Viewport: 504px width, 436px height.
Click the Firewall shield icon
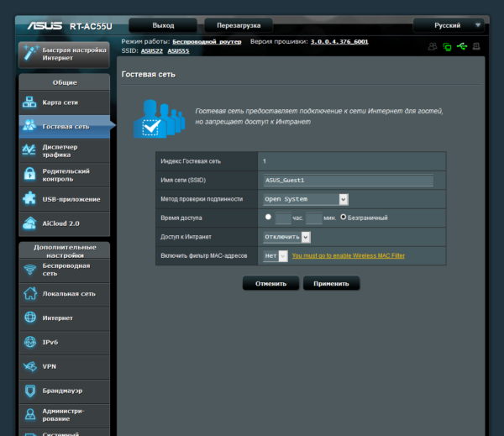[30, 391]
